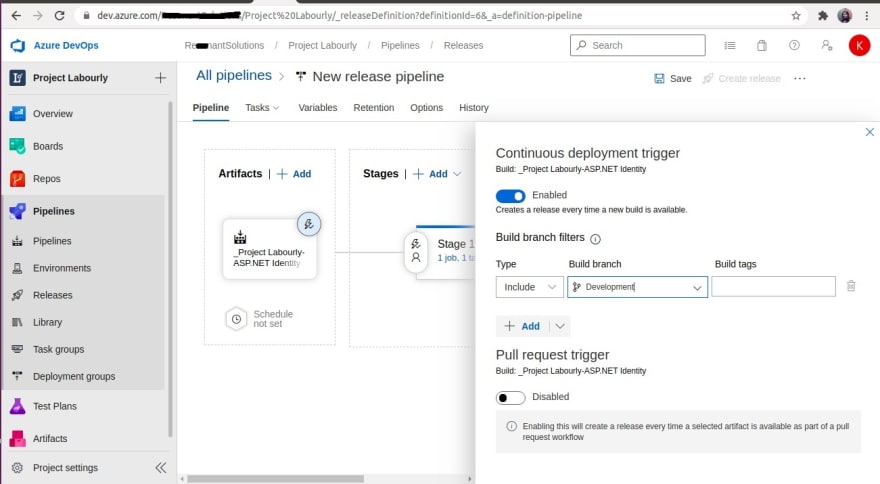Save the release pipeline
The width and height of the screenshot is (880, 484).
pyautogui.click(x=672, y=79)
